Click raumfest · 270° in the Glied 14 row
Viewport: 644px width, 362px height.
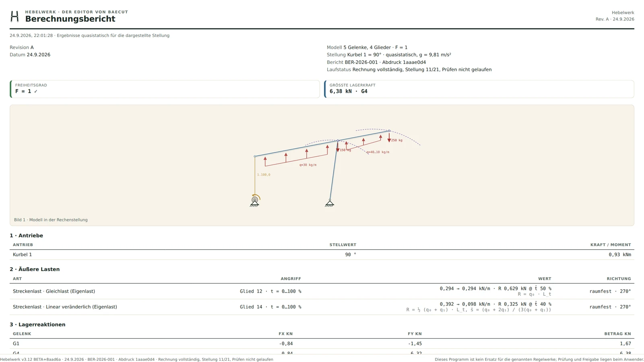point(610,307)
